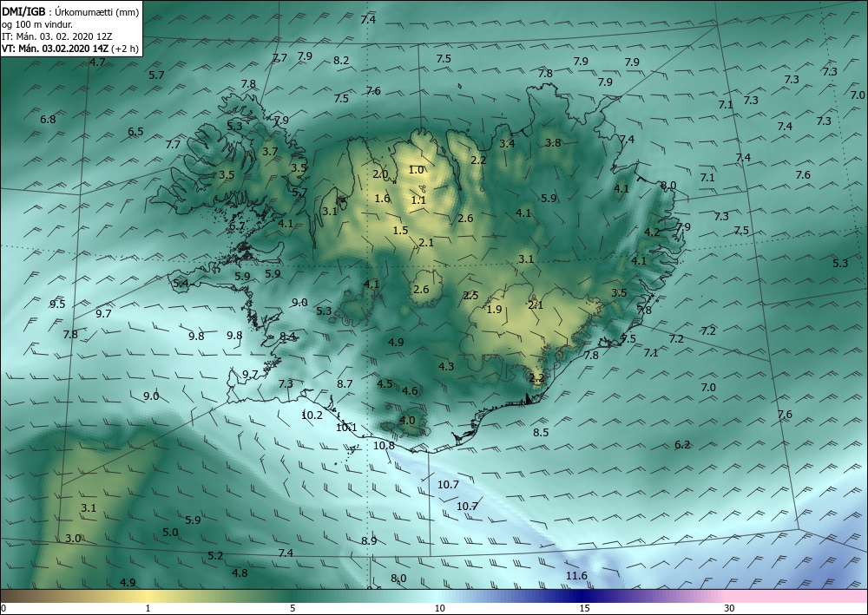The height and width of the screenshot is (615, 868).
Task: Click the 8.7 map value
Action: pos(345,383)
